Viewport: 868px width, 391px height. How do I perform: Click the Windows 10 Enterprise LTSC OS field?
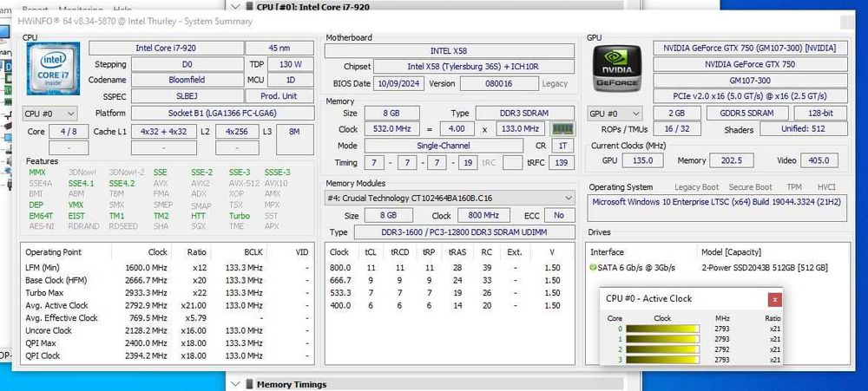(x=718, y=208)
